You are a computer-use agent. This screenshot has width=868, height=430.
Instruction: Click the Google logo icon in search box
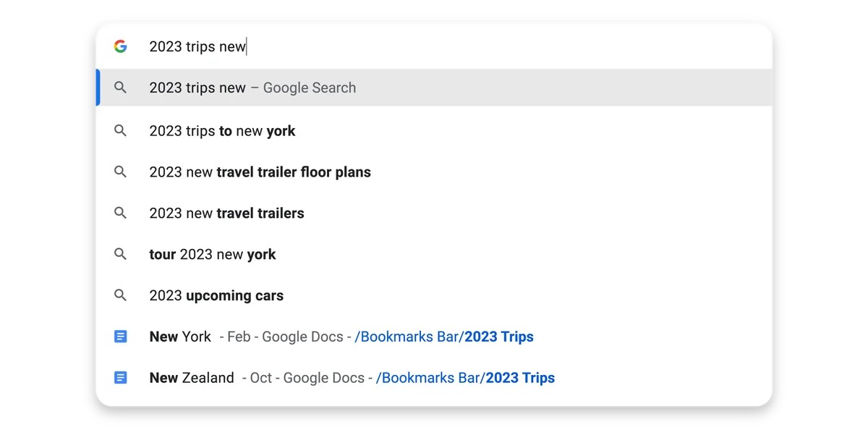(x=120, y=46)
